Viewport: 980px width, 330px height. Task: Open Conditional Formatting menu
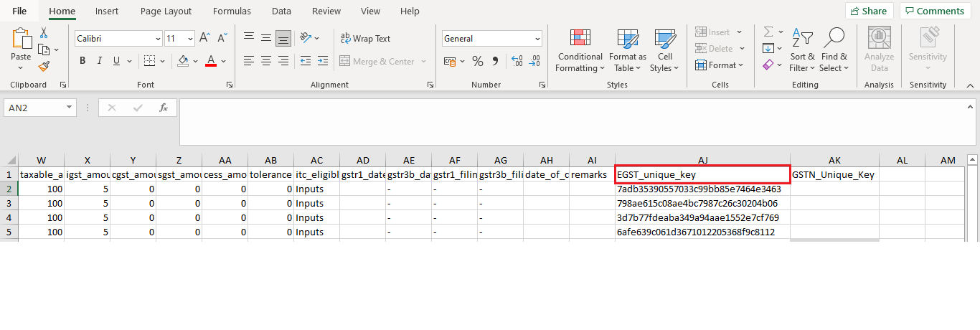click(x=580, y=50)
